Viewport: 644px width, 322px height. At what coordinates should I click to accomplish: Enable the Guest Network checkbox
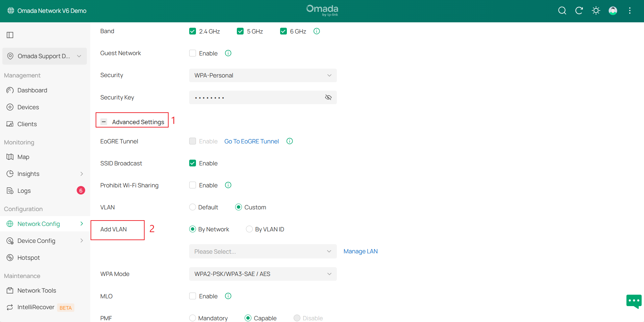pos(192,53)
